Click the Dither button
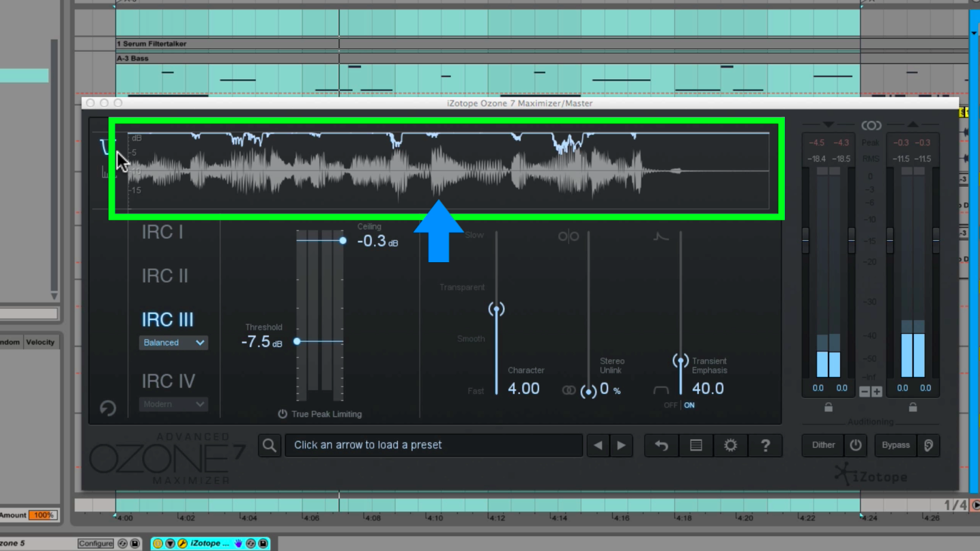This screenshot has width=980, height=551. tap(824, 445)
